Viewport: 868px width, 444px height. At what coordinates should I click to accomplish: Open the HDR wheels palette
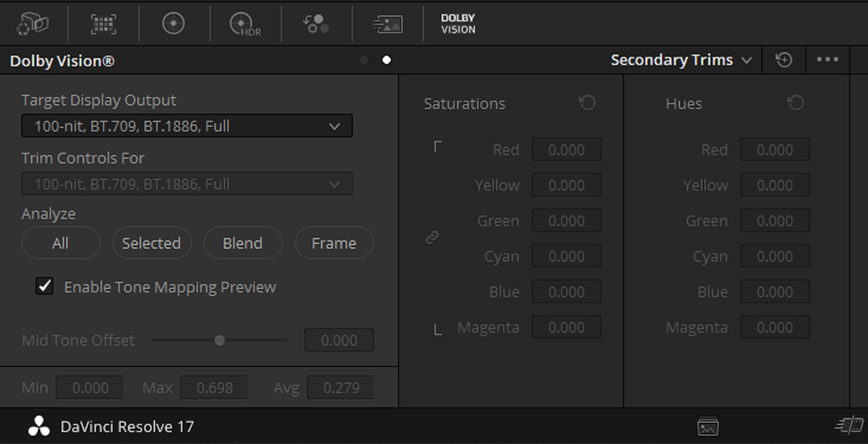(245, 24)
